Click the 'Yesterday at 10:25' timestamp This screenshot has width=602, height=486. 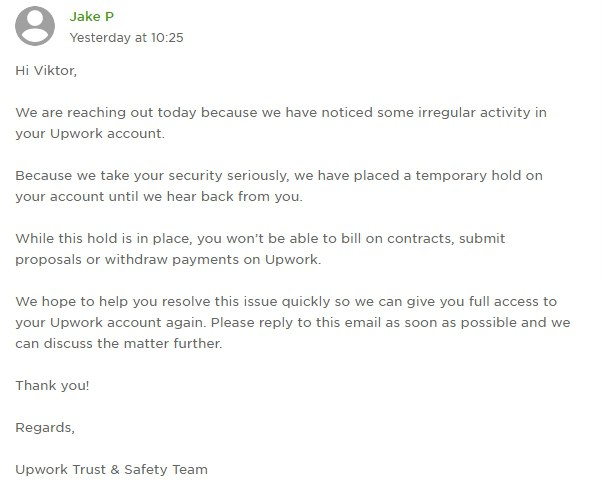point(126,38)
